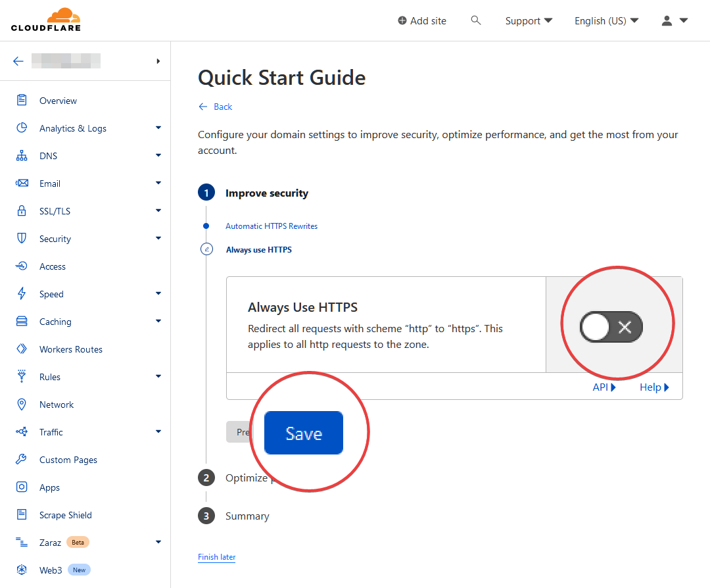Open Network in the sidebar

[56, 404]
